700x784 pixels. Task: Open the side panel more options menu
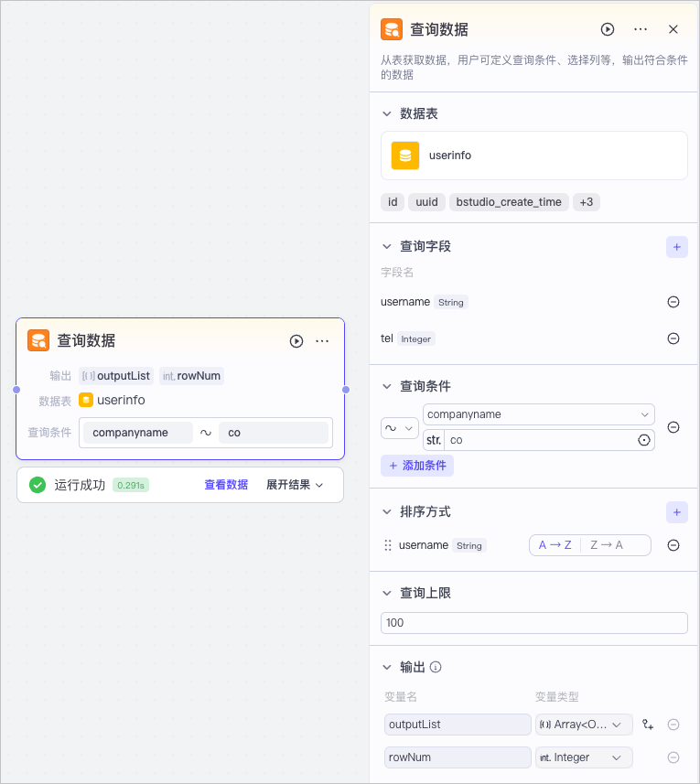click(640, 29)
